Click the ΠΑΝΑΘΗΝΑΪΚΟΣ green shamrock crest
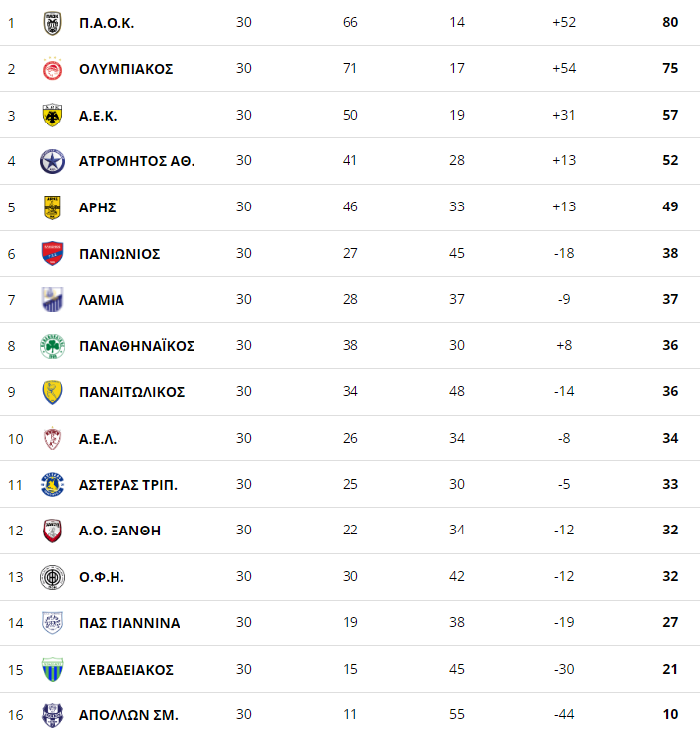This screenshot has height=737, width=700. 52,346
